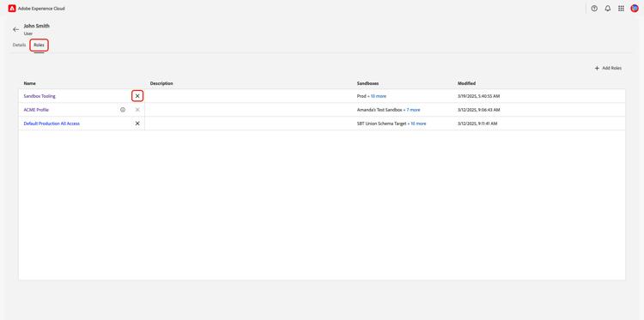Viewport: 644px width, 320px height.
Task: Go back using the left arrow
Action: [15, 29]
